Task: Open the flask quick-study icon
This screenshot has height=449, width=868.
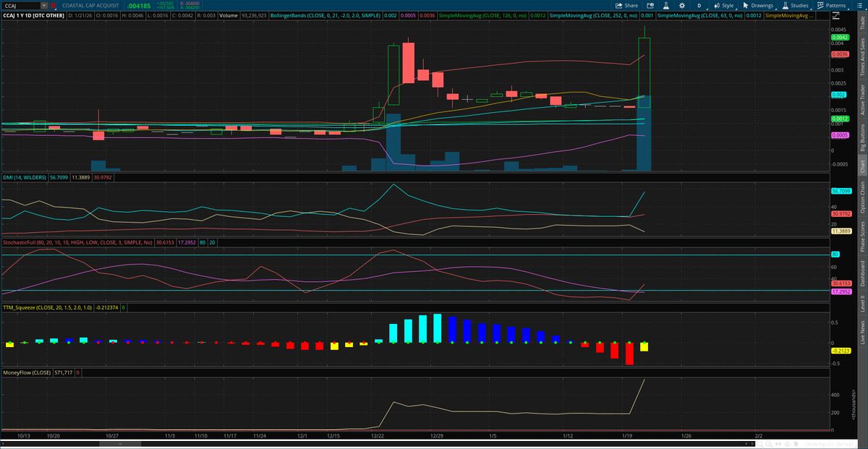Action: pos(665,6)
